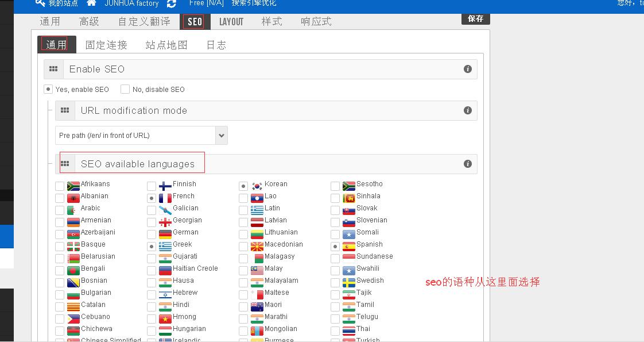Screen dimensions: 644x342
Task: Enable the Swedish language checkbox
Action: [x=335, y=283]
